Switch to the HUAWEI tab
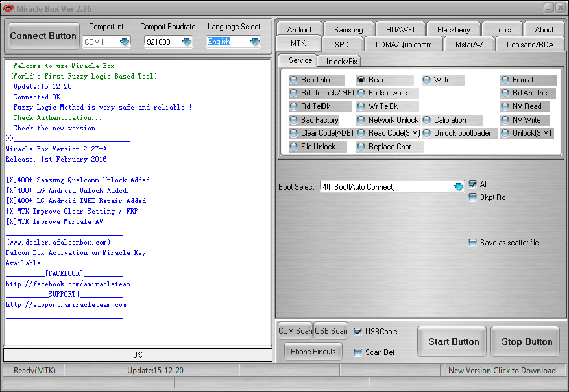The height and width of the screenshot is (392, 569). tap(400, 29)
